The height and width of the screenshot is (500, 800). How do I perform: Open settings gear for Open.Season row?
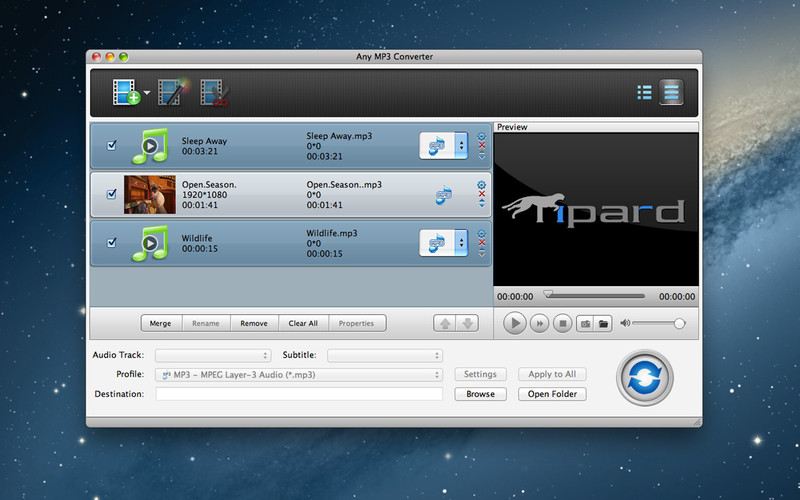pos(482,185)
